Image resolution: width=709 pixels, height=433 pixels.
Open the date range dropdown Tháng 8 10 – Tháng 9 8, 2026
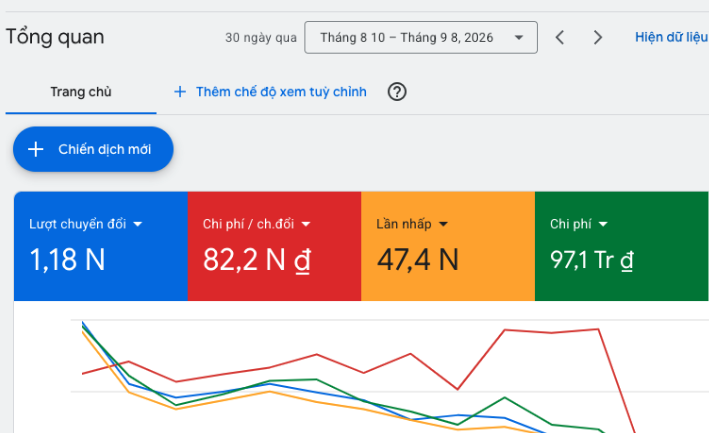click(421, 38)
